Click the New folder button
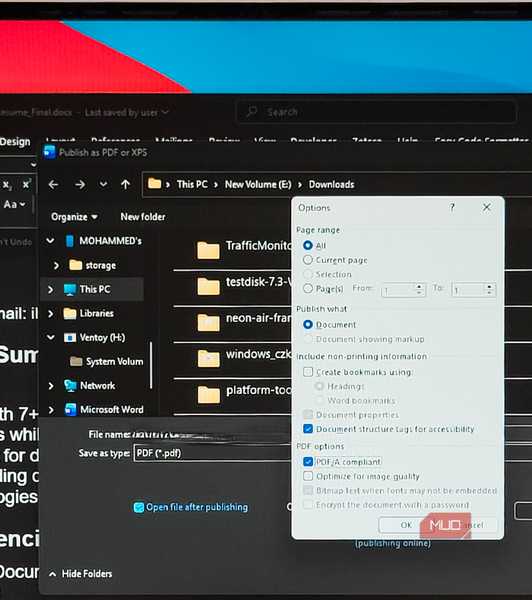This screenshot has height=600, width=532. [143, 217]
